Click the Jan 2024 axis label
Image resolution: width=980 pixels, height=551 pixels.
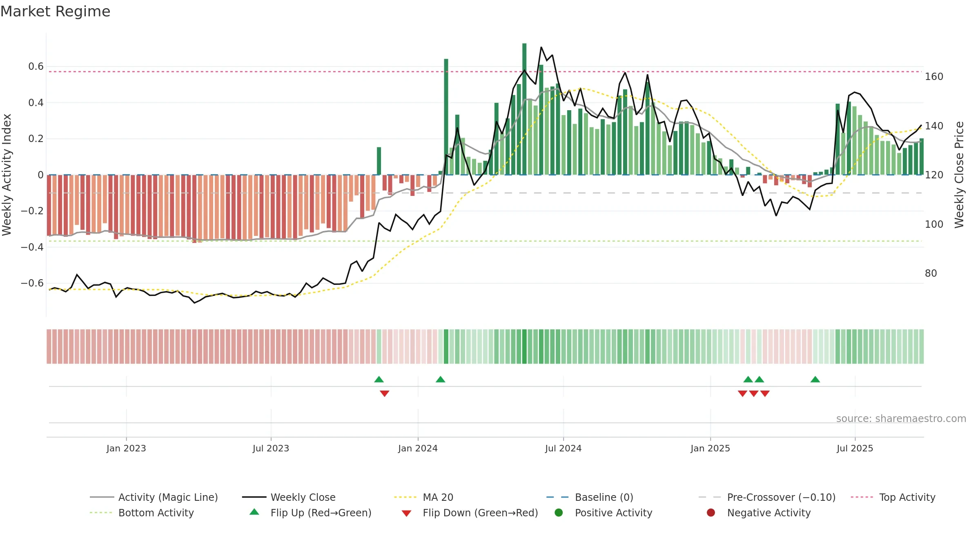418,449
